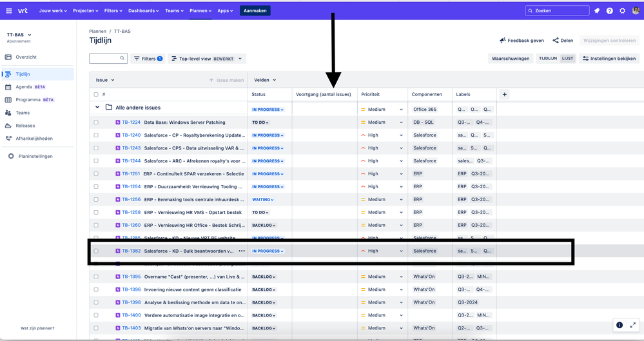Open the Plannen menu in top bar
This screenshot has height=341, width=644.
coord(200,11)
